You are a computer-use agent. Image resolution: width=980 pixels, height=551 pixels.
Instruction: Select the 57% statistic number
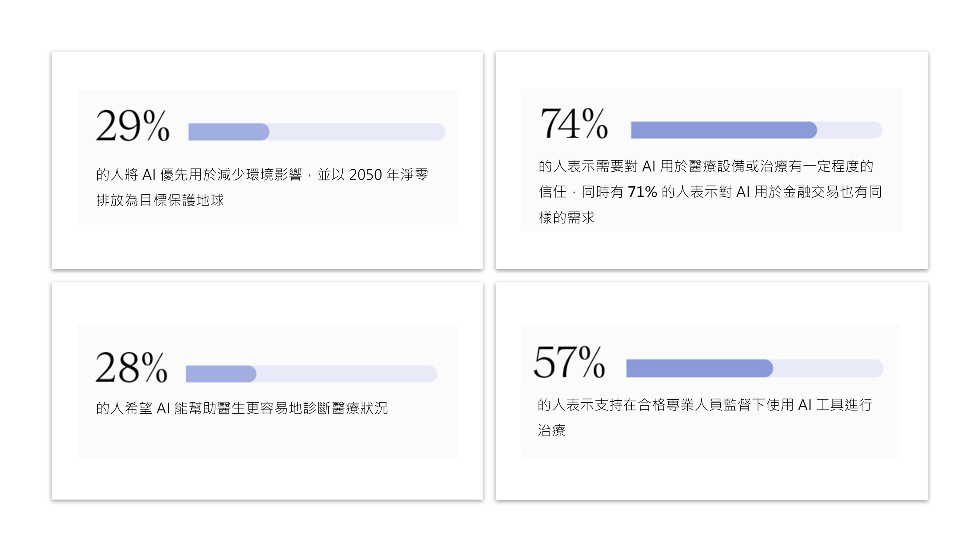tap(569, 362)
